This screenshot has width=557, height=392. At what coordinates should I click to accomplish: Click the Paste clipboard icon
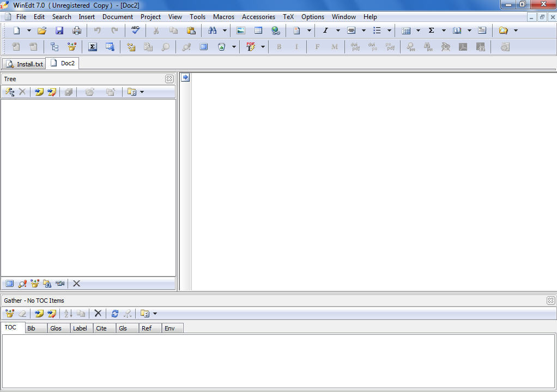pyautogui.click(x=191, y=30)
